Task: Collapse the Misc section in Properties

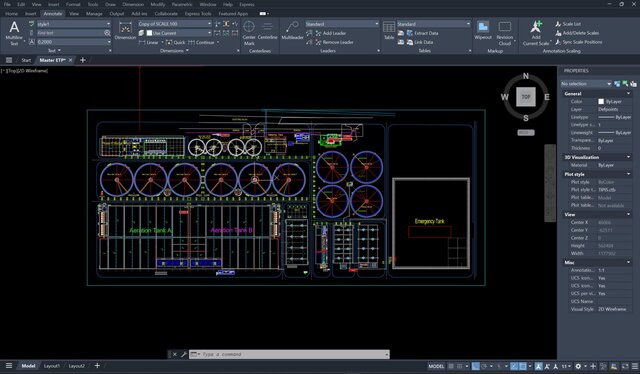Action: click(x=628, y=262)
